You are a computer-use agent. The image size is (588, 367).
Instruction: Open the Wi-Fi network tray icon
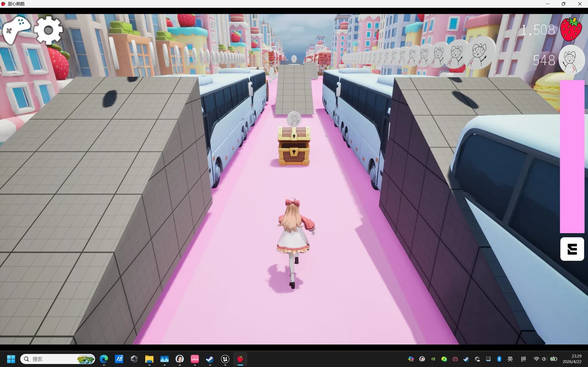[x=536, y=359]
